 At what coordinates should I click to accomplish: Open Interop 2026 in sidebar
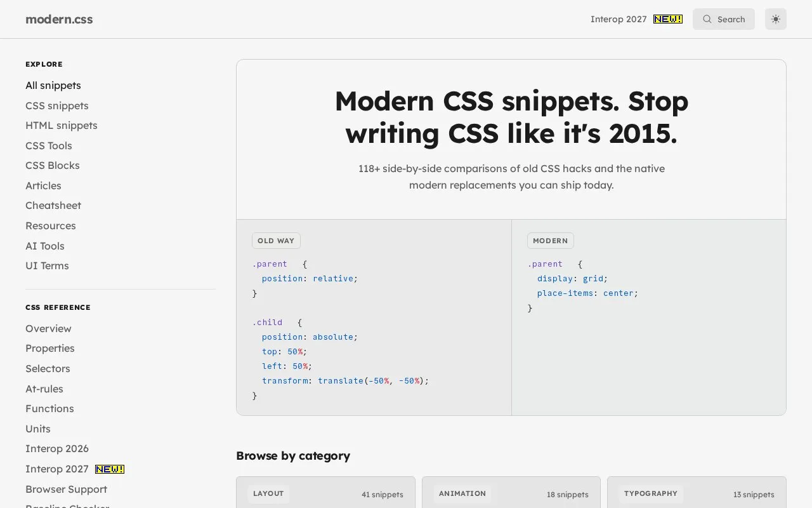tap(57, 448)
